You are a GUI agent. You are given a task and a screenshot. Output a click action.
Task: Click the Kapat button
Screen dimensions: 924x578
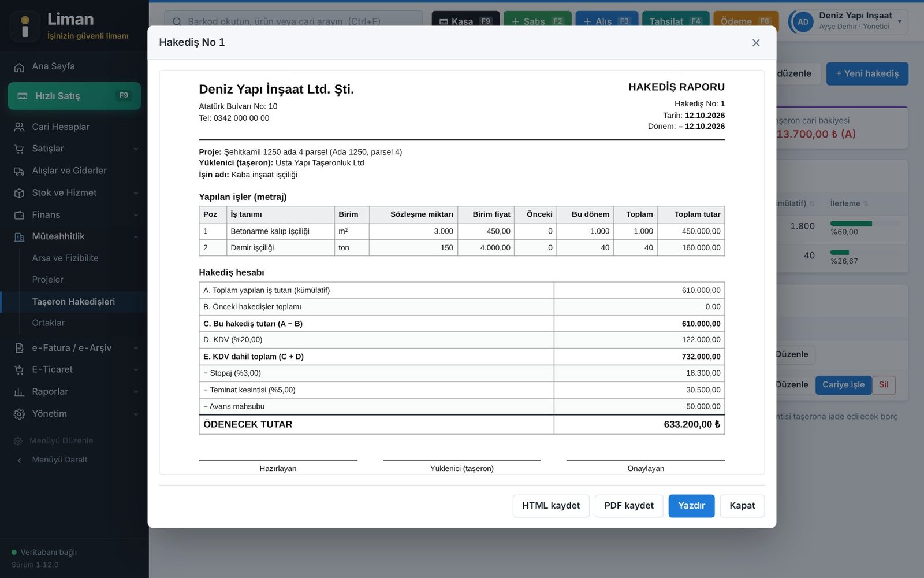(x=742, y=506)
